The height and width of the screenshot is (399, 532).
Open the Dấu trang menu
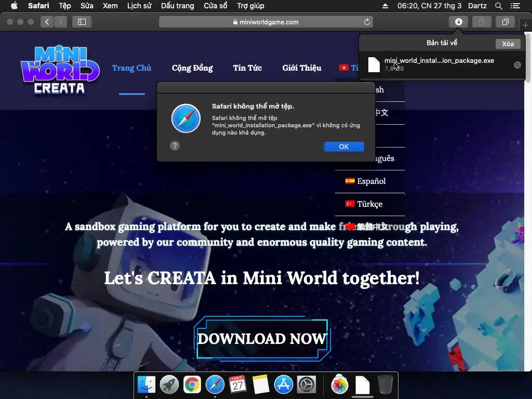(178, 6)
